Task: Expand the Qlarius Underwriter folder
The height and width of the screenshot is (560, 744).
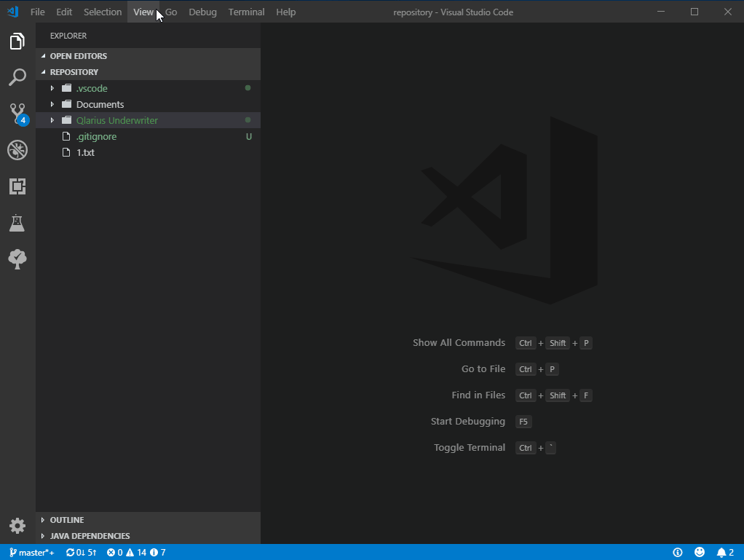Action: 116,120
